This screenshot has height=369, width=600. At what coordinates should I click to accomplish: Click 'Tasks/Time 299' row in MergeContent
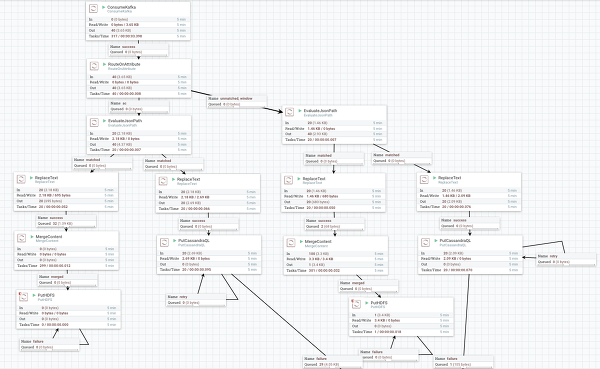pos(67,266)
